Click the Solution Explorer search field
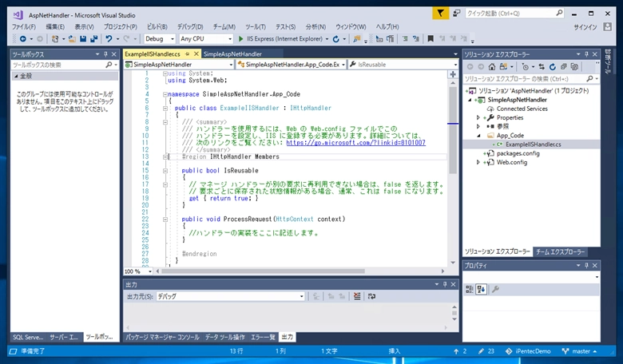Screen dimensions: 623x364 (531, 78)
